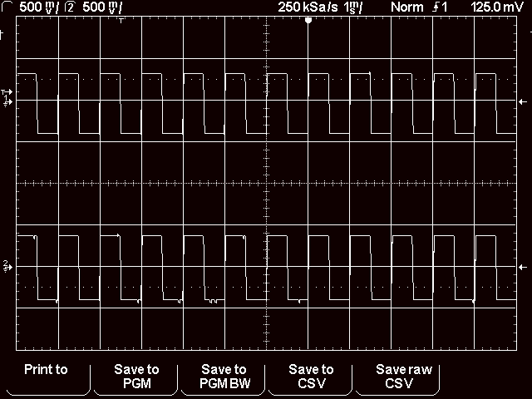Click the channel 2 right-edge level arrow
The image size is (532, 399).
click(x=523, y=268)
